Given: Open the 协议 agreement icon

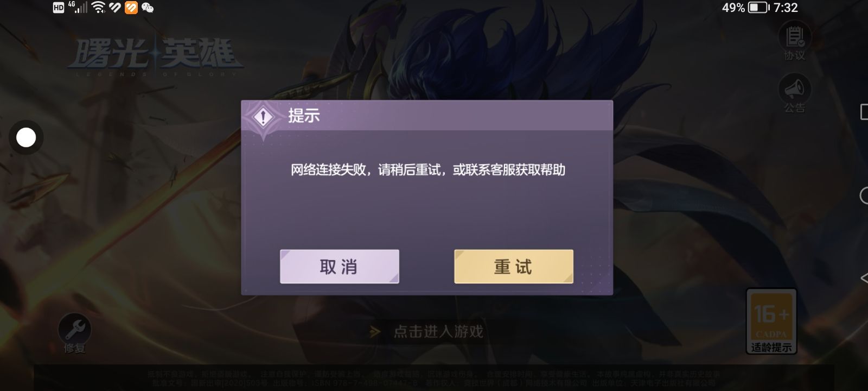Looking at the screenshot, I should [795, 42].
